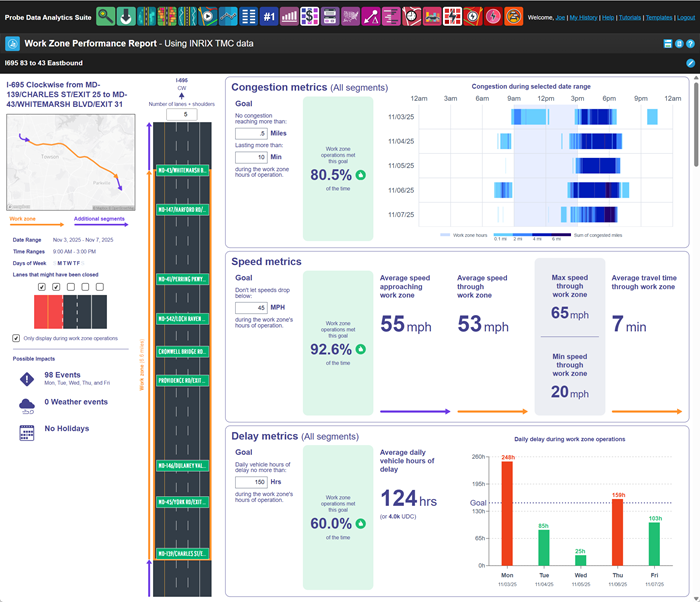
Task: Click the green magnifier search tool icon
Action: (x=105, y=16)
